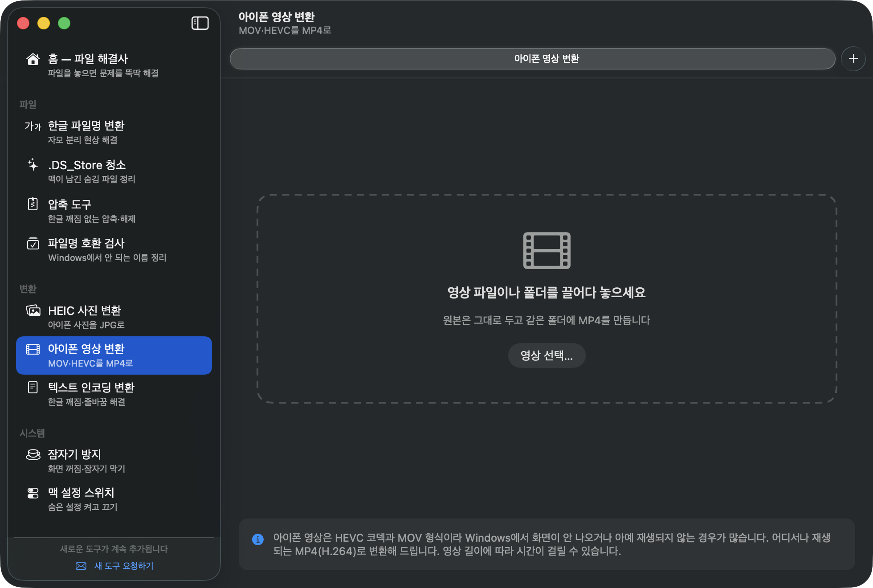Click the sparkle icon for .DS_Store 청소
The image size is (873, 588).
point(33,165)
